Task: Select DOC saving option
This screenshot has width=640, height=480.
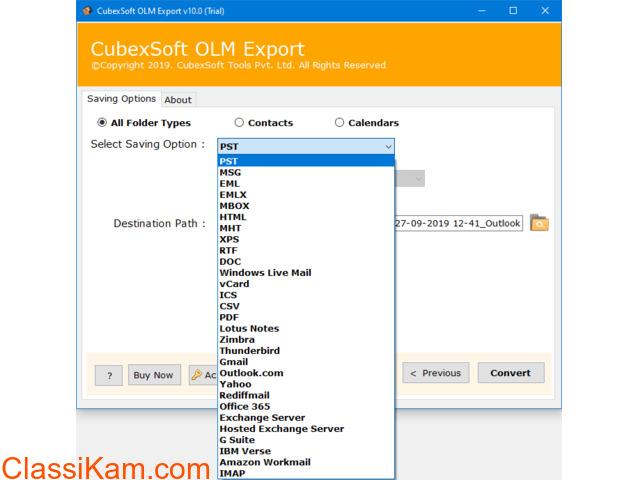Action: [x=306, y=262]
